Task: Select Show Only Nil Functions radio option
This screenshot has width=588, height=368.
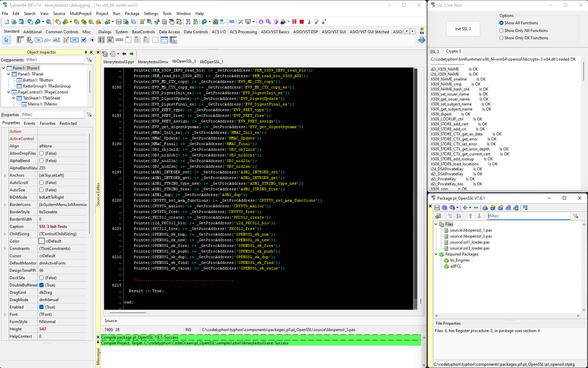Action: pyautogui.click(x=501, y=31)
